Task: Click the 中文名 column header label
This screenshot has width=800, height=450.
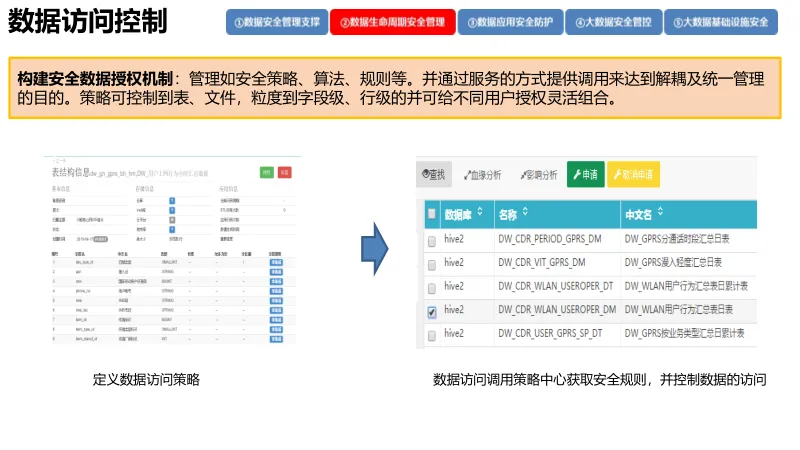Action: tap(638, 215)
